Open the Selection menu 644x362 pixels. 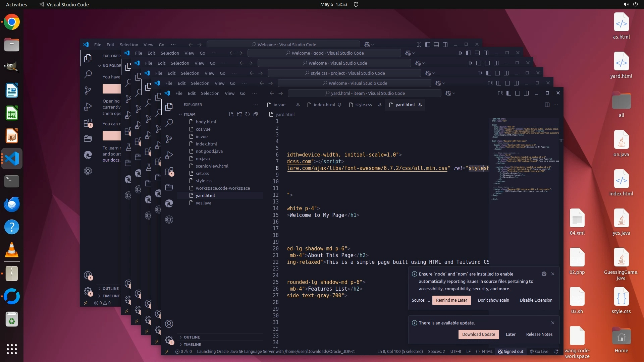210,93
